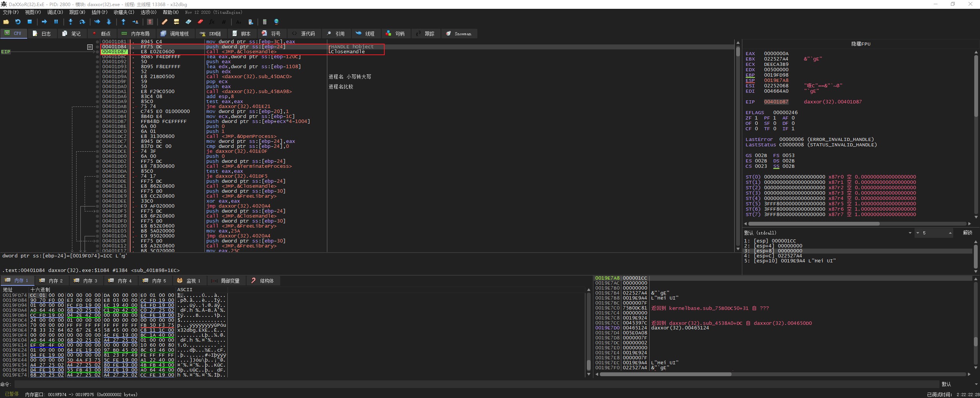Toggle breakpoint dot at address 00401D92
Screen dimensions: 980x398
coord(98,62)
